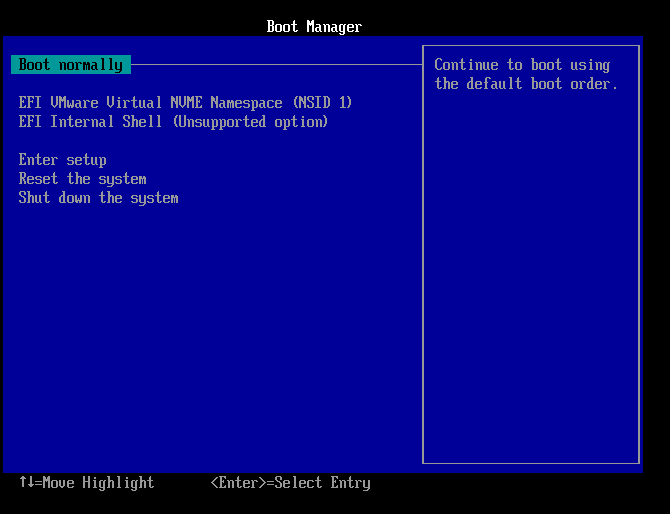
Task: Click the '<Enter>' key label in footer
Action: pyautogui.click(x=238, y=483)
